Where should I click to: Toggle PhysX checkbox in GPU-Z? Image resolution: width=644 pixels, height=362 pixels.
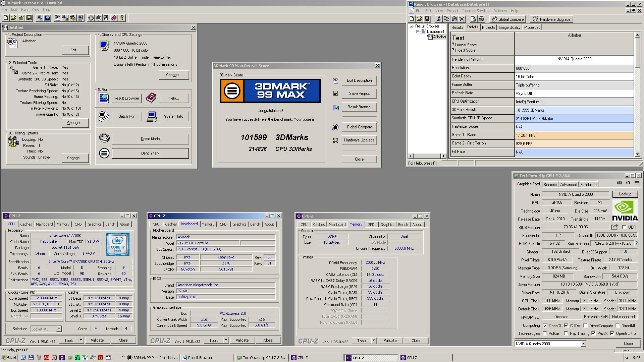(x=593, y=334)
